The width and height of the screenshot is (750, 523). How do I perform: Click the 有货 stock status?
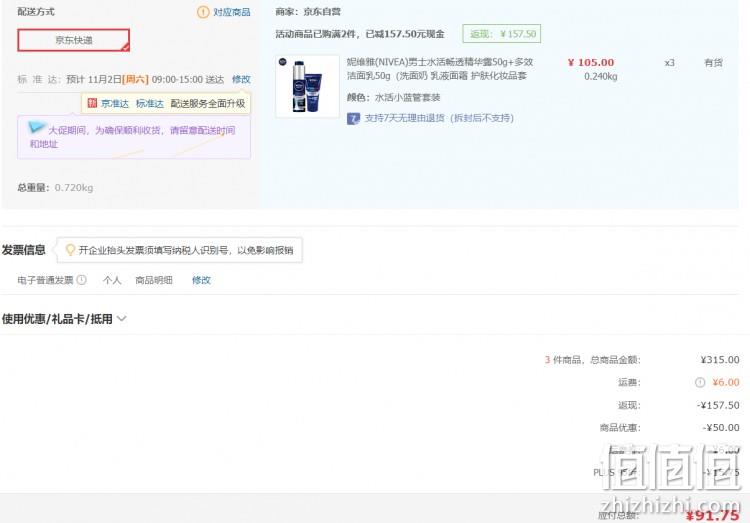coord(713,63)
